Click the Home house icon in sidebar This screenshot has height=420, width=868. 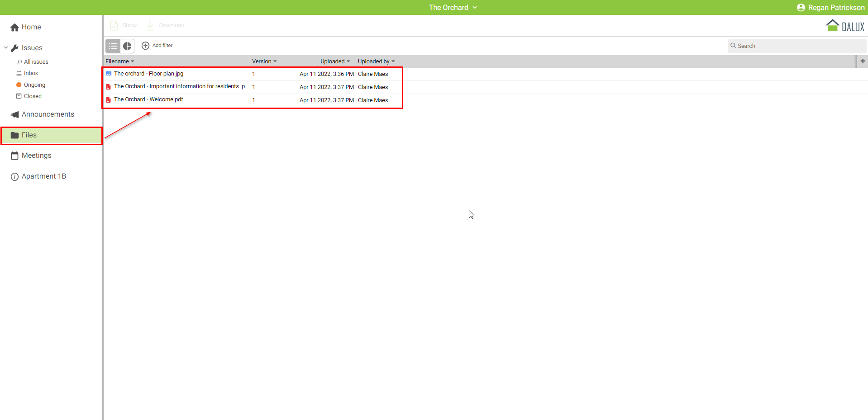(14, 27)
